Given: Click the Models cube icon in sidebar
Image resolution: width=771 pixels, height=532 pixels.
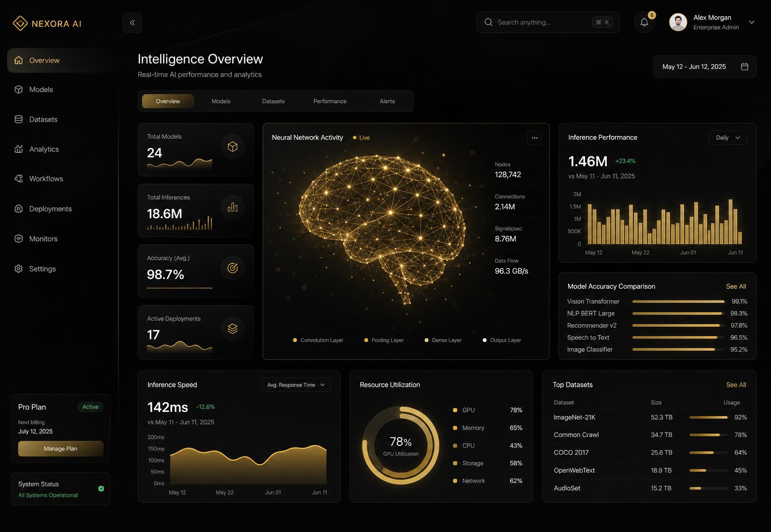Looking at the screenshot, I should [x=19, y=90].
